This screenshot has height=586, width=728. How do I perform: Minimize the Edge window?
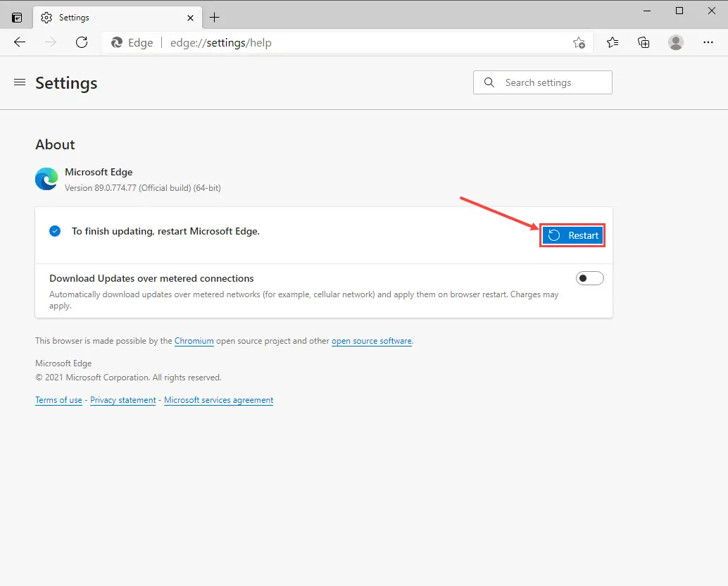click(x=647, y=11)
